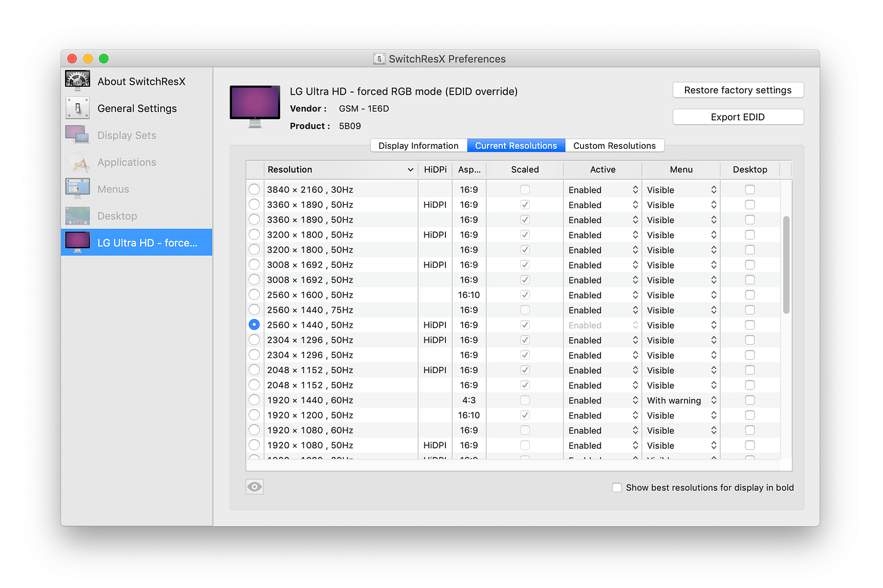The width and height of the screenshot is (883, 588).
Task: Click the Desktop column header
Action: 750,170
